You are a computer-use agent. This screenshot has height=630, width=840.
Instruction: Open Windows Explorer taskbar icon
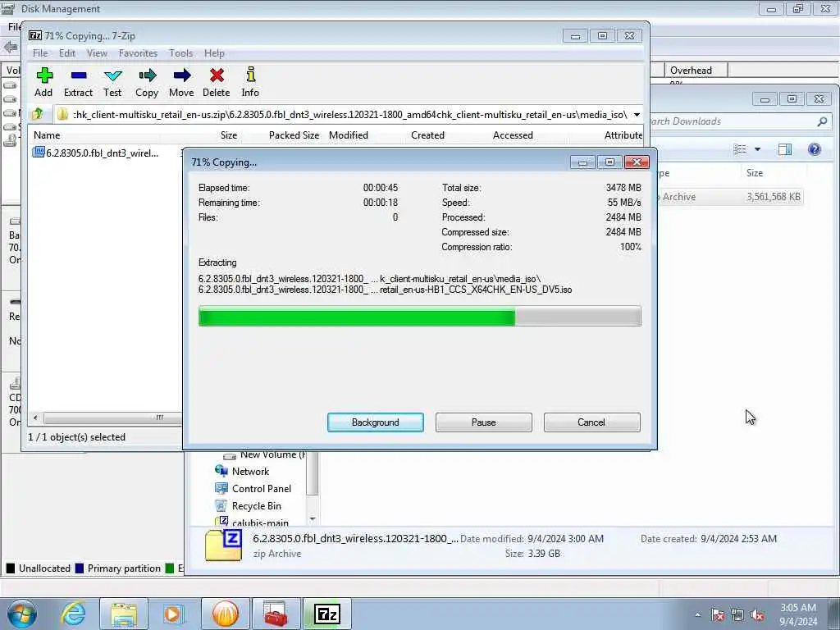124,614
